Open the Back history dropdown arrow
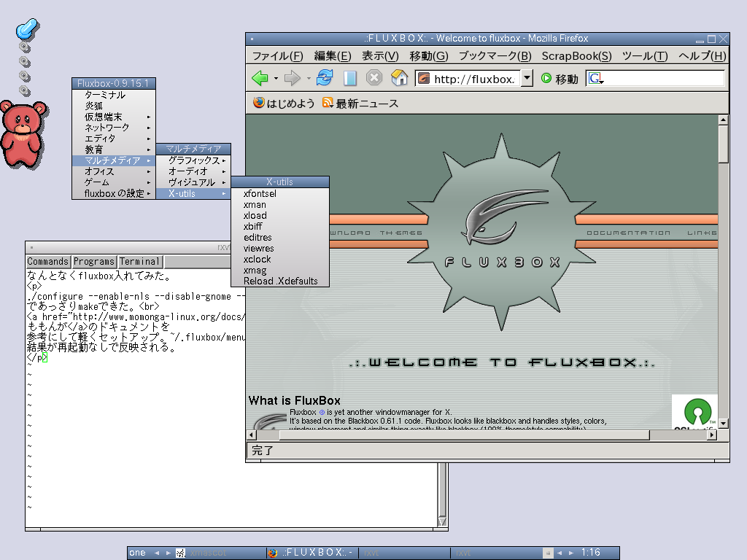The width and height of the screenshot is (747, 560). coord(276,79)
